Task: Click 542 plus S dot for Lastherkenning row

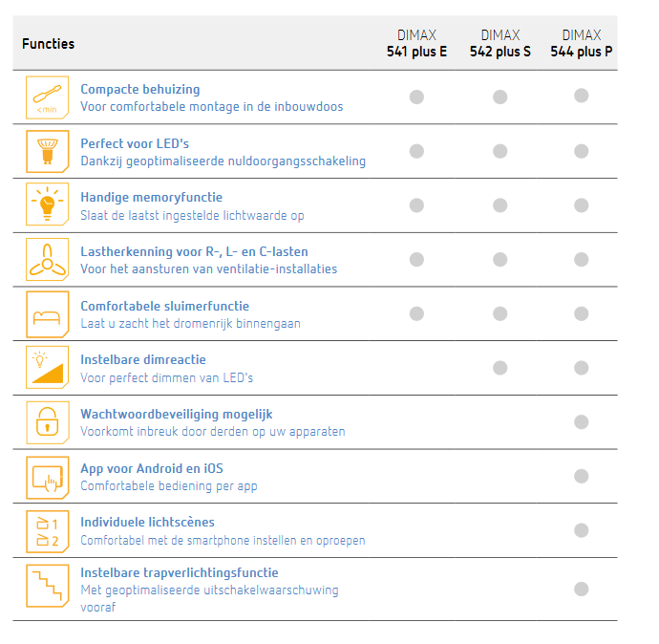Action: click(500, 259)
